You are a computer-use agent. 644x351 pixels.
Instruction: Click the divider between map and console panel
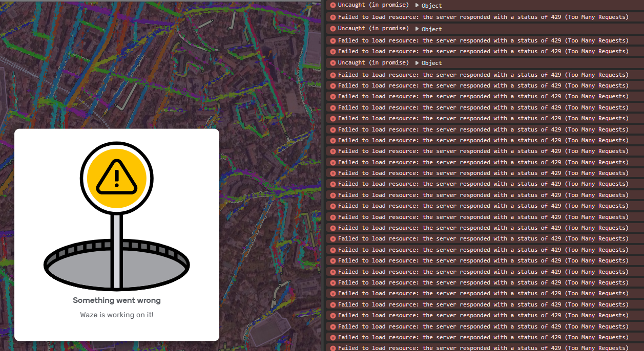(323, 175)
